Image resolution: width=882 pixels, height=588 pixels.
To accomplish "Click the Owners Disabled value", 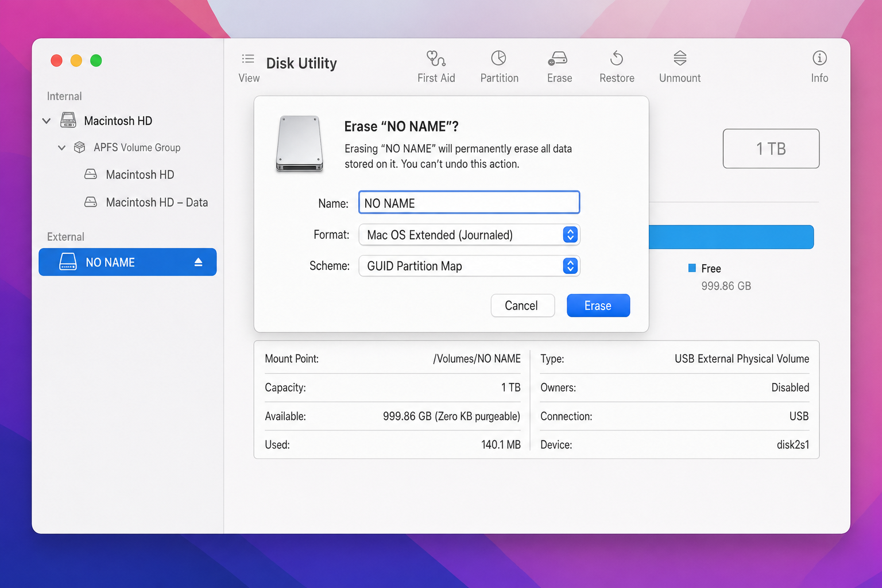I will pos(790,388).
